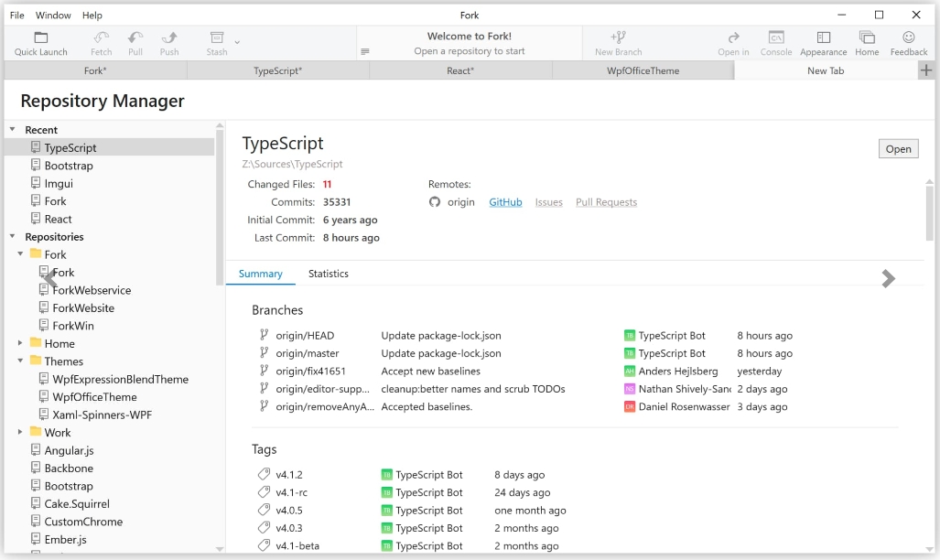The image size is (940, 560).
Task: Open Stash dropdown arrow
Action: [x=237, y=41]
